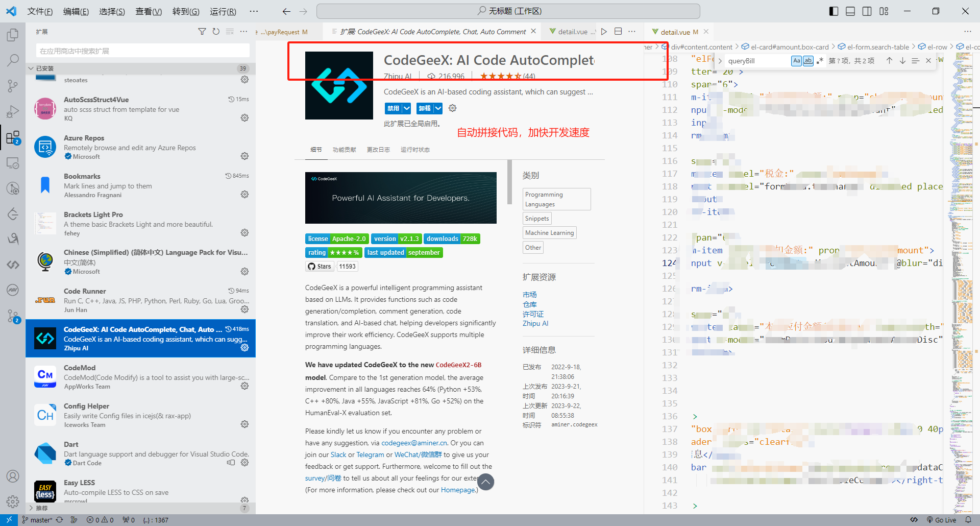Switch to the 更改日志 tab
This screenshot has height=526, width=980.
click(378, 150)
